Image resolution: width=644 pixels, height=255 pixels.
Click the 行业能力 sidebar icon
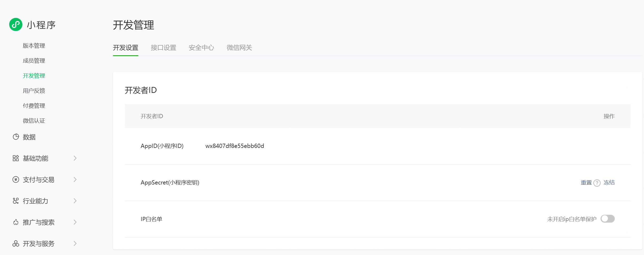pyautogui.click(x=16, y=201)
